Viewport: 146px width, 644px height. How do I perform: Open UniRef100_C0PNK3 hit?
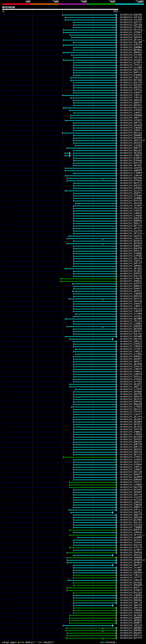tap(131, 324)
